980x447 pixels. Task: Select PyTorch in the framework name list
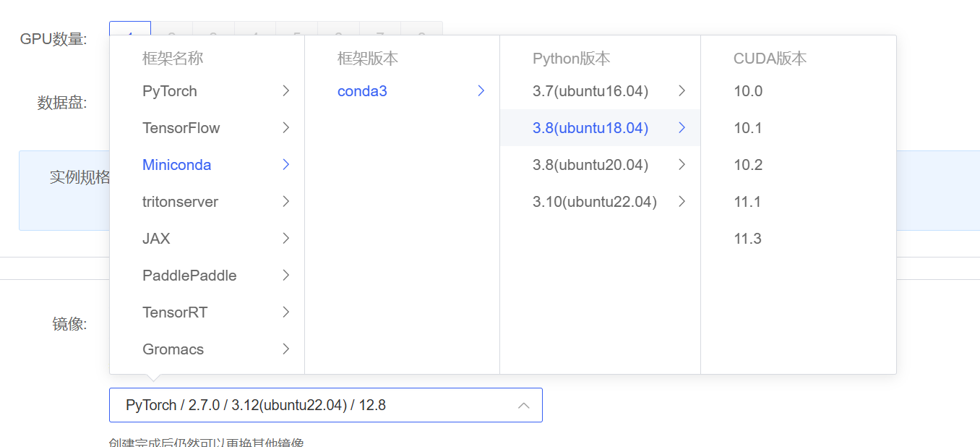click(207, 91)
